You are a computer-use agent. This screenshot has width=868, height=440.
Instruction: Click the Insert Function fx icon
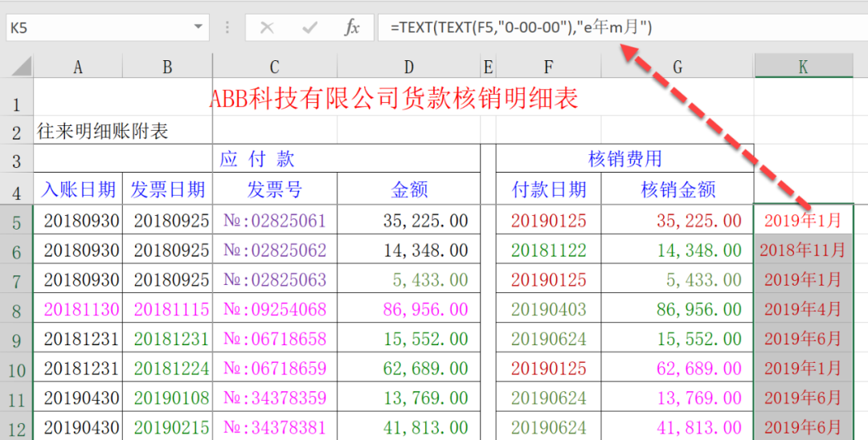(x=352, y=27)
